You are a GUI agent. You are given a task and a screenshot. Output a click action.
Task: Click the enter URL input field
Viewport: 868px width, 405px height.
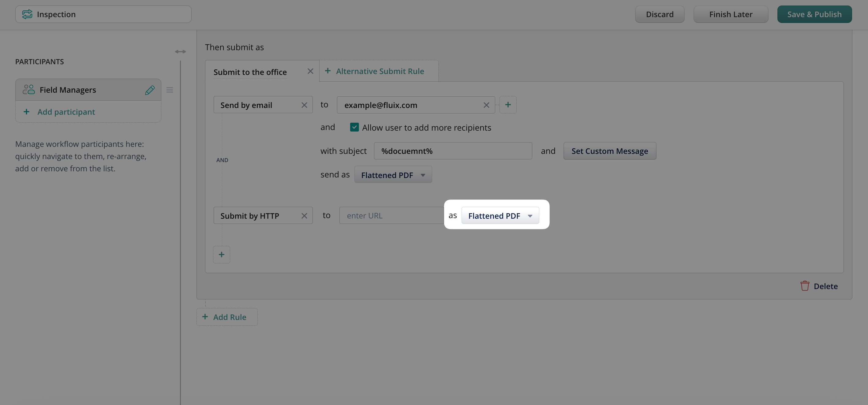391,216
